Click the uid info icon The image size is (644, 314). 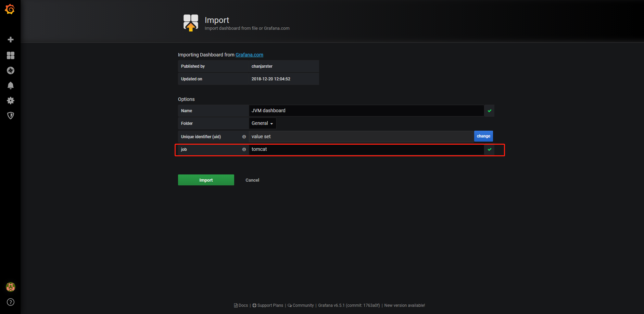[244, 137]
